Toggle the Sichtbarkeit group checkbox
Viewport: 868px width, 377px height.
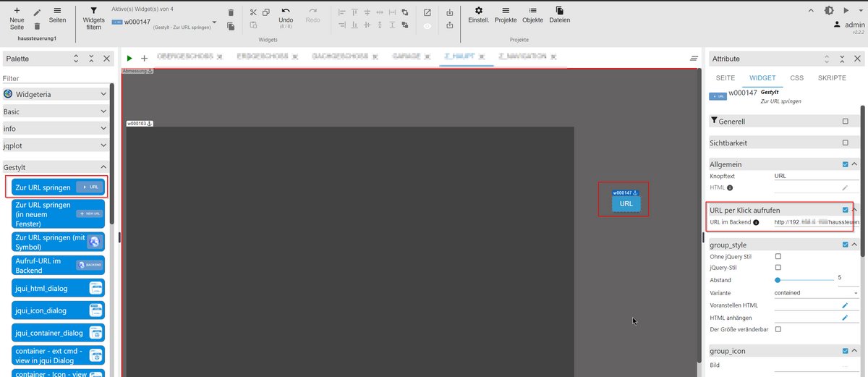(x=846, y=143)
